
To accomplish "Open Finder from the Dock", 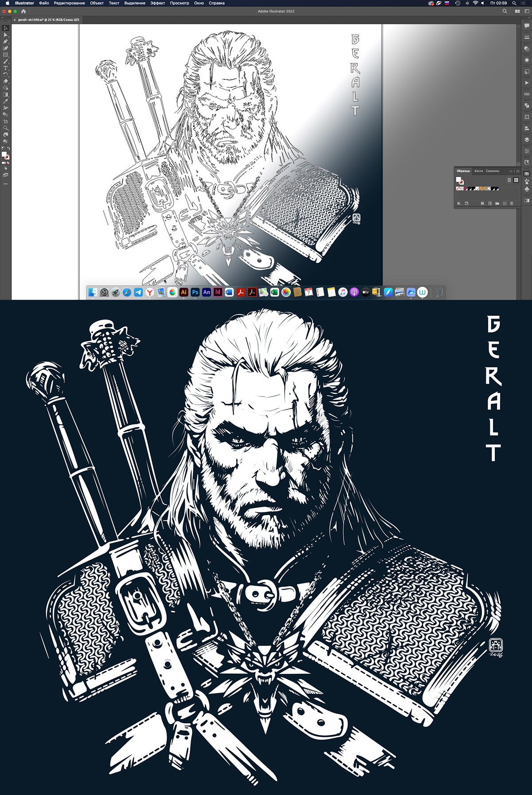I will [93, 292].
